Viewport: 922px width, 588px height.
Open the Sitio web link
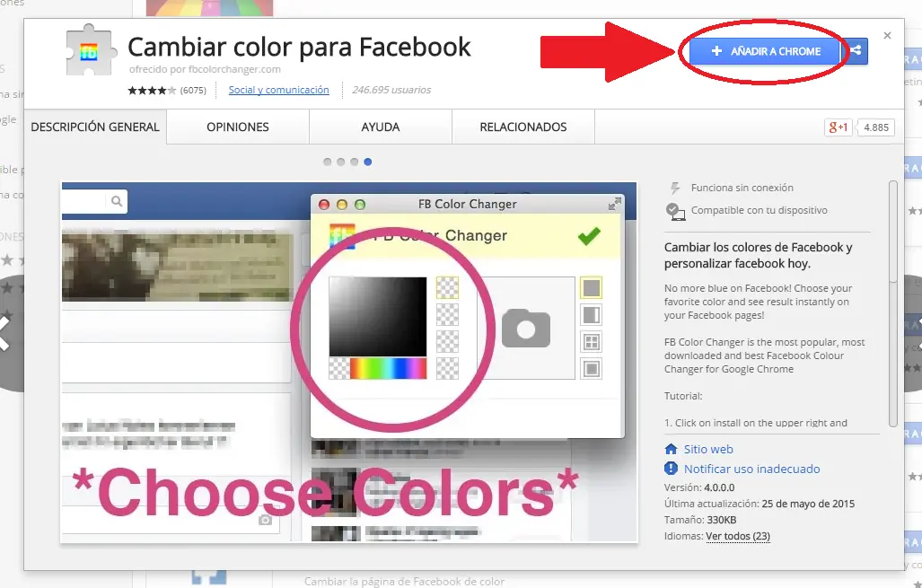(x=708, y=449)
